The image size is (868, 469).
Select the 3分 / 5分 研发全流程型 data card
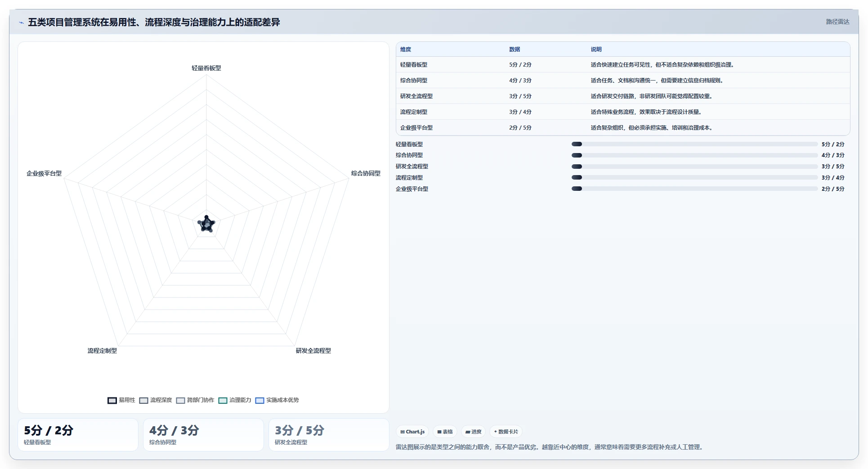pyautogui.click(x=329, y=435)
